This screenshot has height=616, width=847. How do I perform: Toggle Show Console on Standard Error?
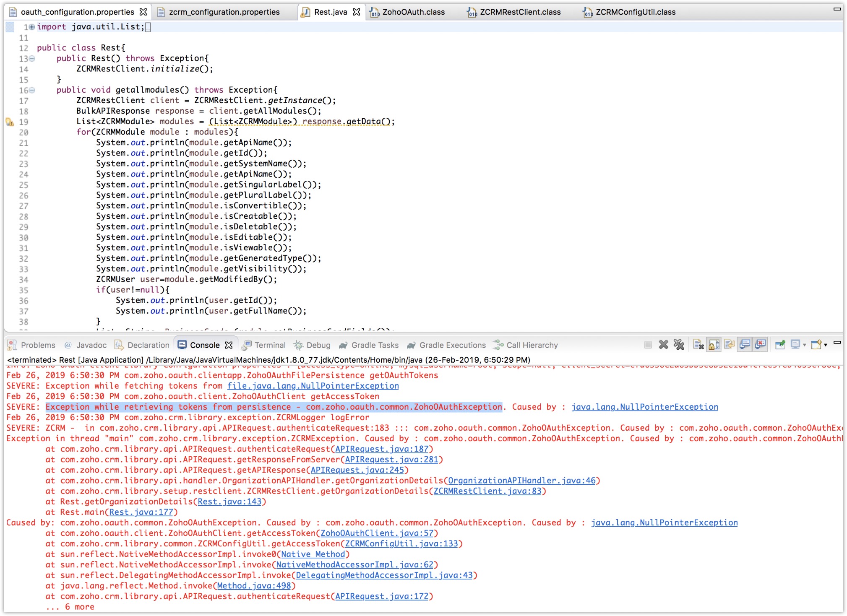tap(761, 345)
